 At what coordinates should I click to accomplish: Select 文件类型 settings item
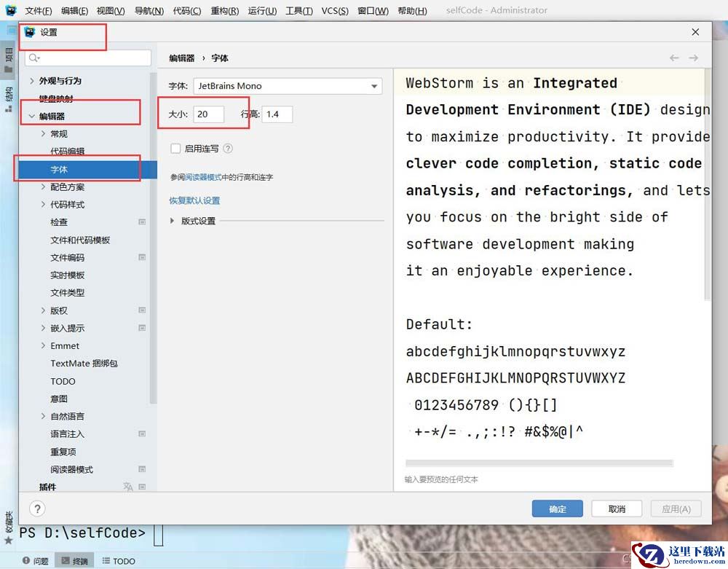pyautogui.click(x=67, y=293)
